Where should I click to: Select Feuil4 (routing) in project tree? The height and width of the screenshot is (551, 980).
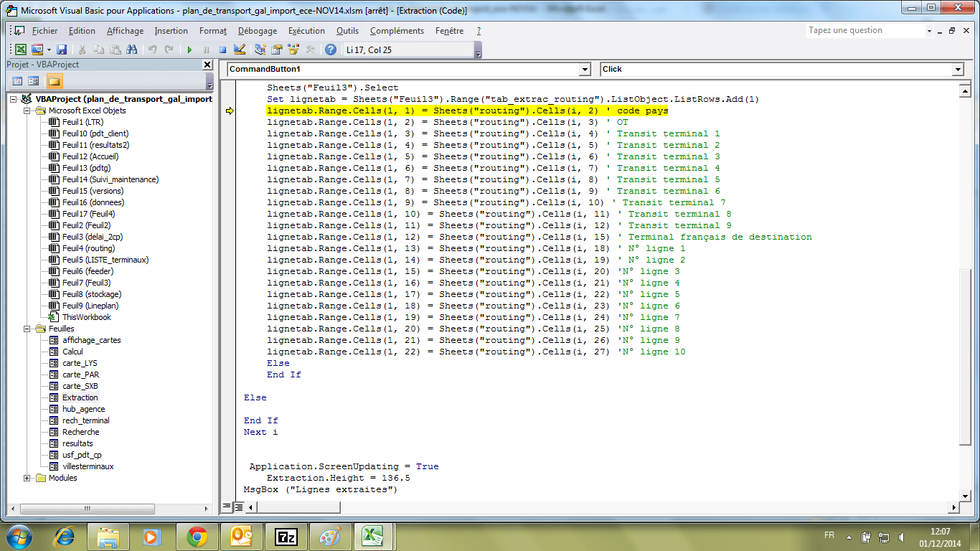coord(88,248)
